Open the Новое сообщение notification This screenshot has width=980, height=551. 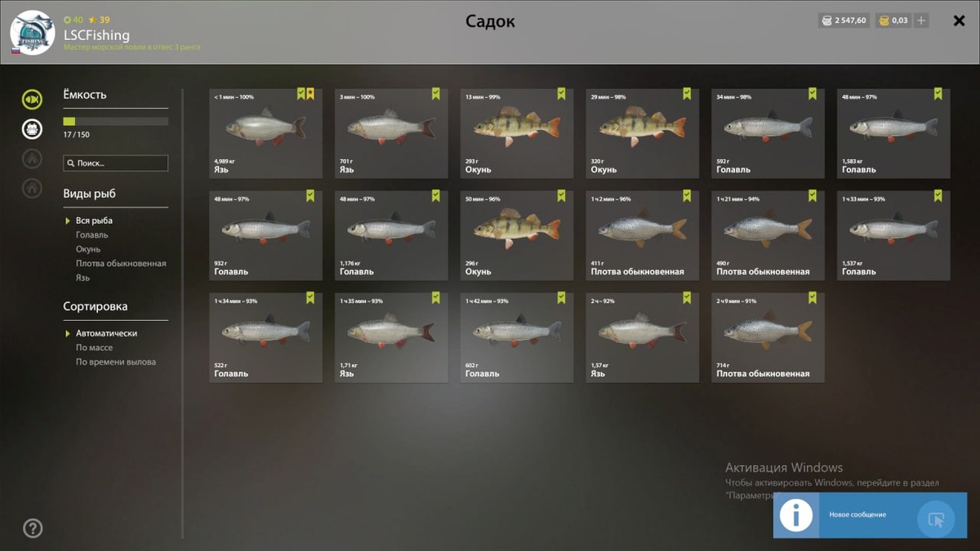(871, 515)
